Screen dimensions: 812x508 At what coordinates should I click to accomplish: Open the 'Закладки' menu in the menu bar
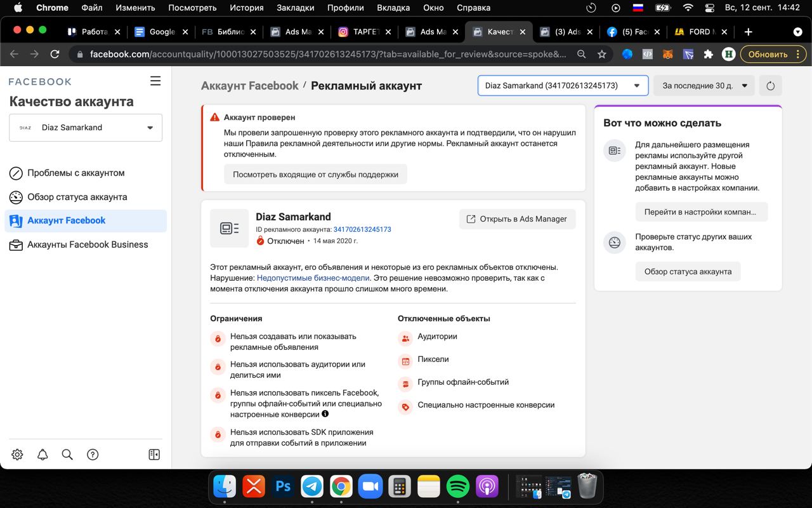pos(295,8)
